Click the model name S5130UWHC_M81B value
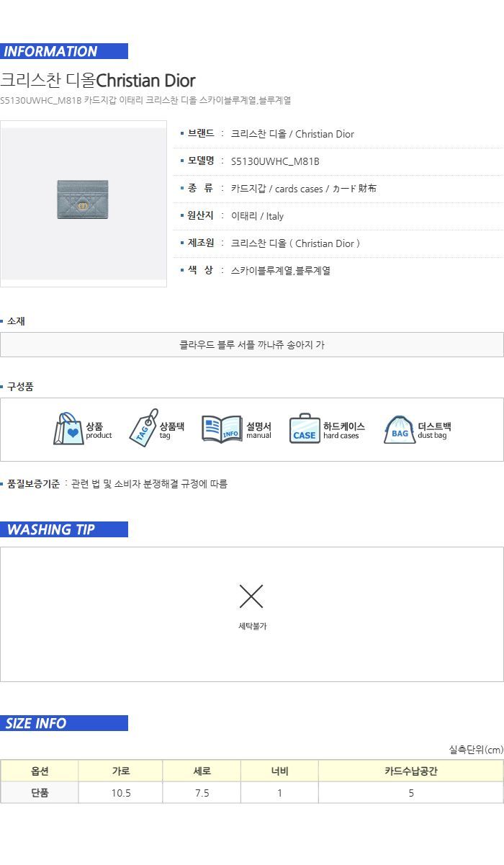This screenshot has height=865, width=504. [275, 161]
